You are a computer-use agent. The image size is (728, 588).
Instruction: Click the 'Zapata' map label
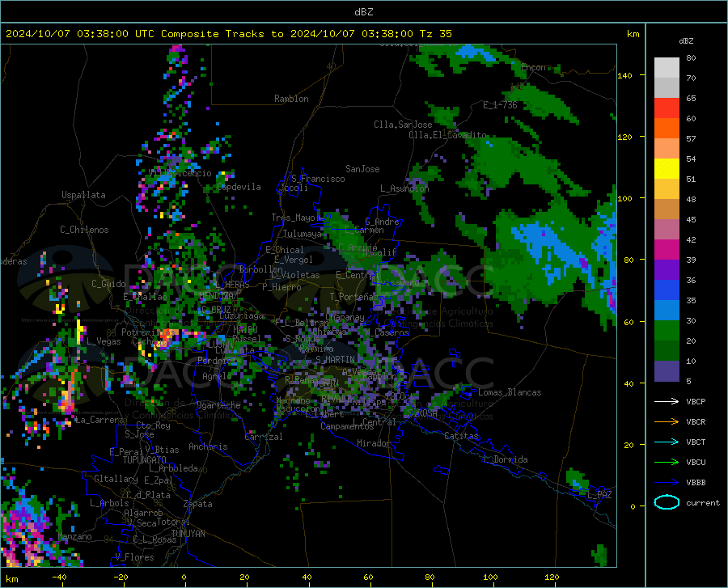[x=198, y=504]
